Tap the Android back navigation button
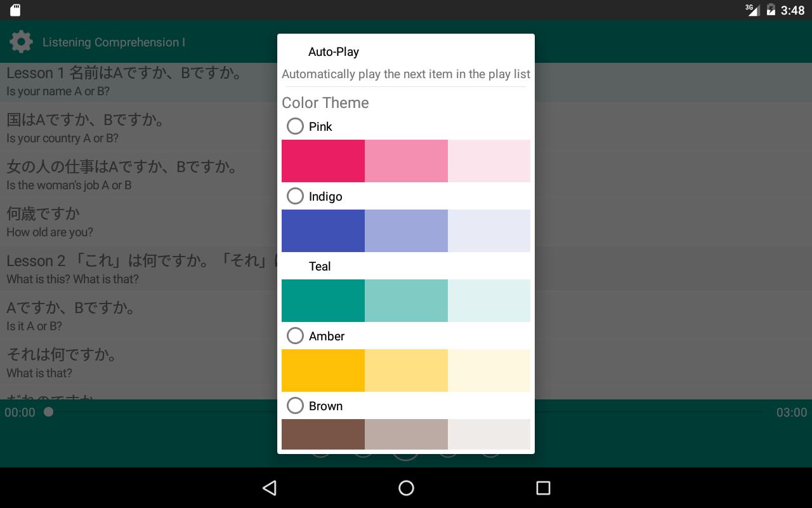This screenshot has height=508, width=812. (270, 488)
